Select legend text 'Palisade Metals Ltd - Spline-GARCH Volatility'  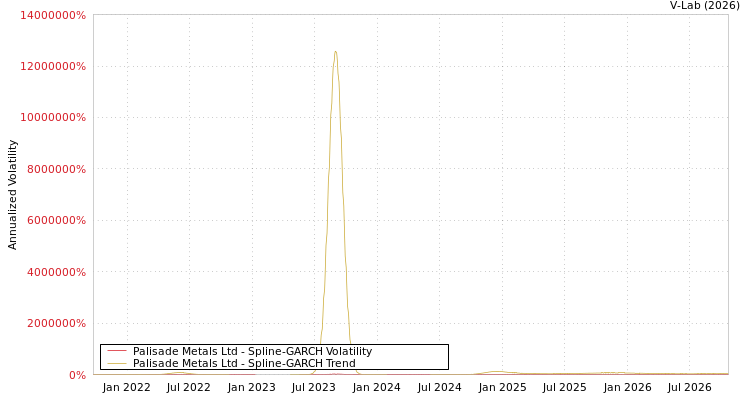point(252,351)
